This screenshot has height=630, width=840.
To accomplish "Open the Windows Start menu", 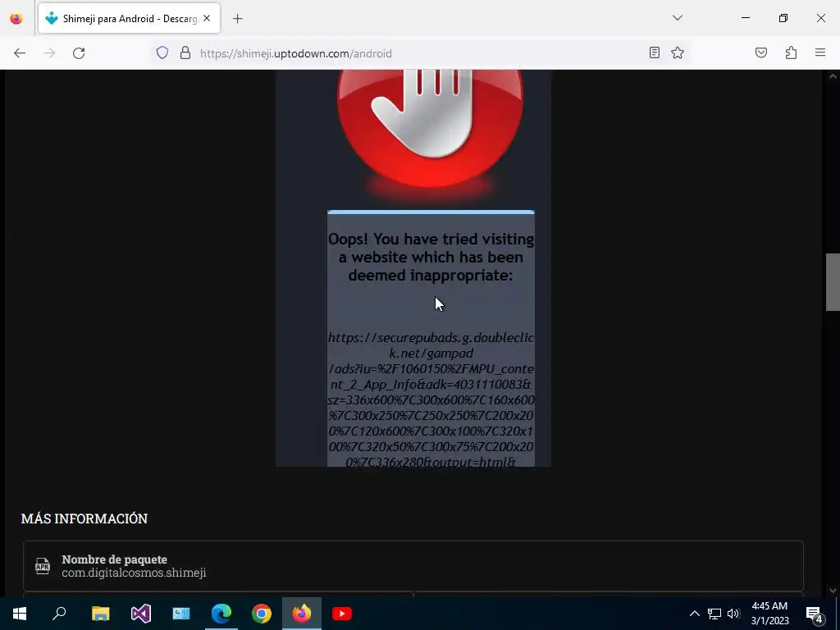I will [x=20, y=614].
